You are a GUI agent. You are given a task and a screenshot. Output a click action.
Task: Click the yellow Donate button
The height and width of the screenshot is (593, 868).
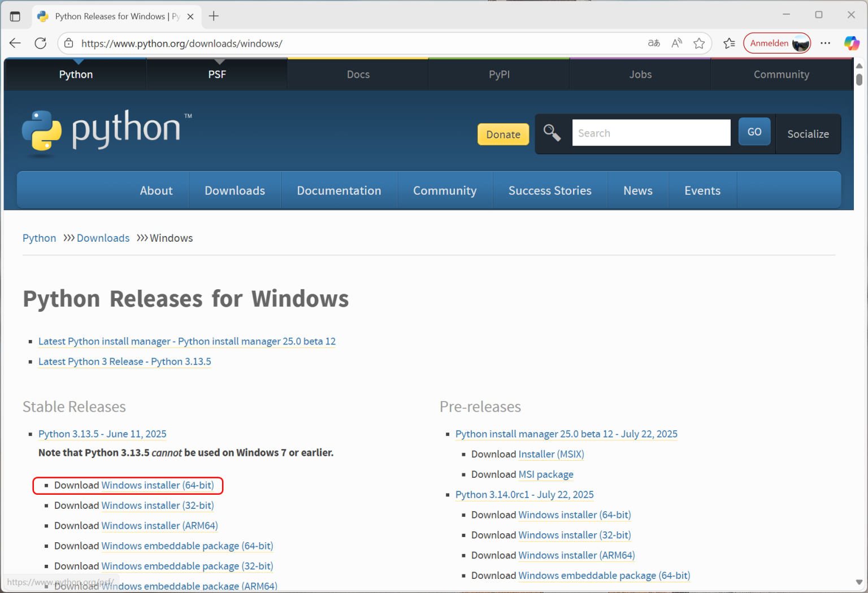pyautogui.click(x=502, y=134)
